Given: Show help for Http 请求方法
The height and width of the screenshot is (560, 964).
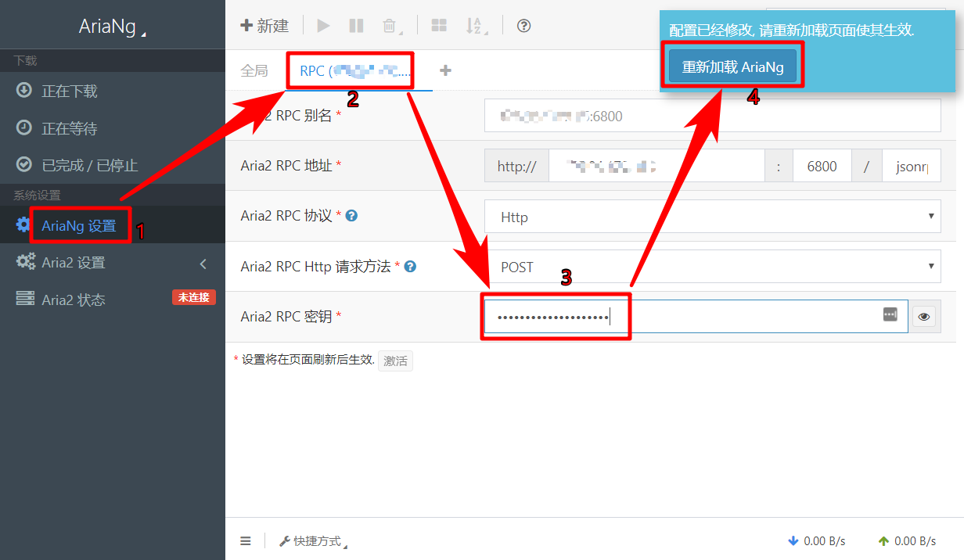Looking at the screenshot, I should [410, 267].
